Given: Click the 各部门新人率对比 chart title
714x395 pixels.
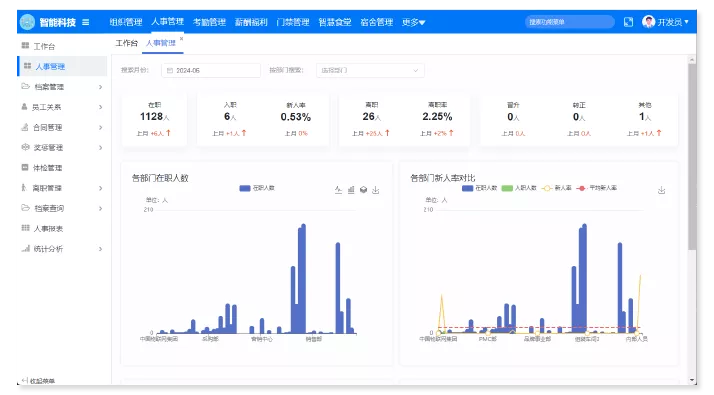Looking at the screenshot, I should 443,178.
